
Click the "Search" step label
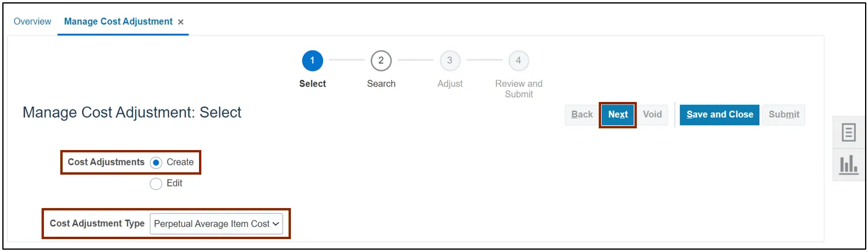(381, 84)
